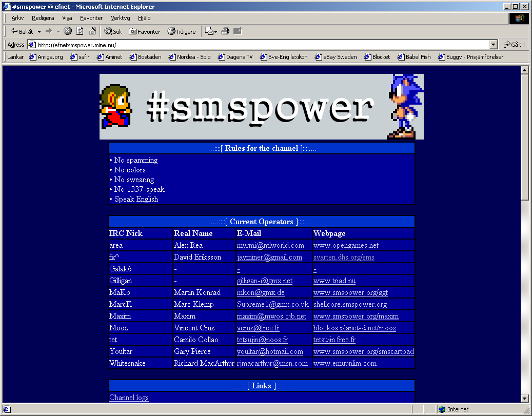The image size is (532, 416).
Task: Click the scrollbar down arrow
Action: point(524,399)
